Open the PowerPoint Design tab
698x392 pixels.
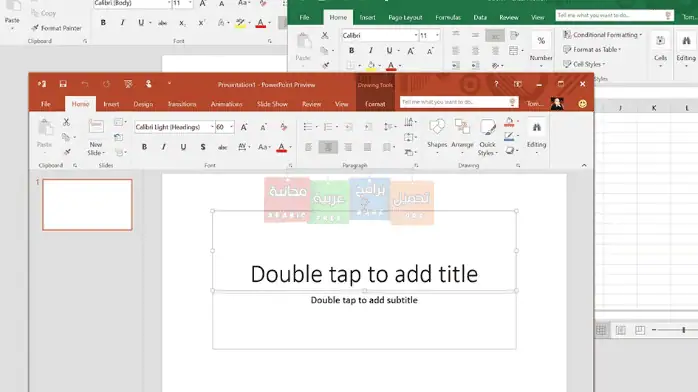143,104
